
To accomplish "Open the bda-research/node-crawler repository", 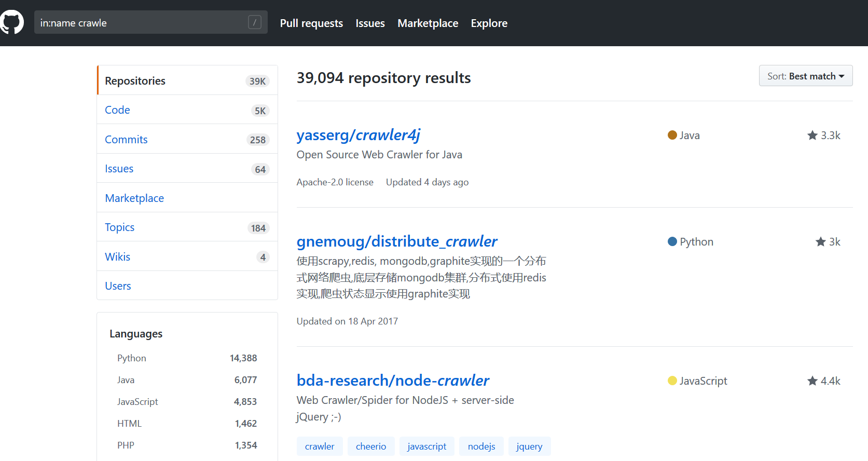I will (393, 381).
